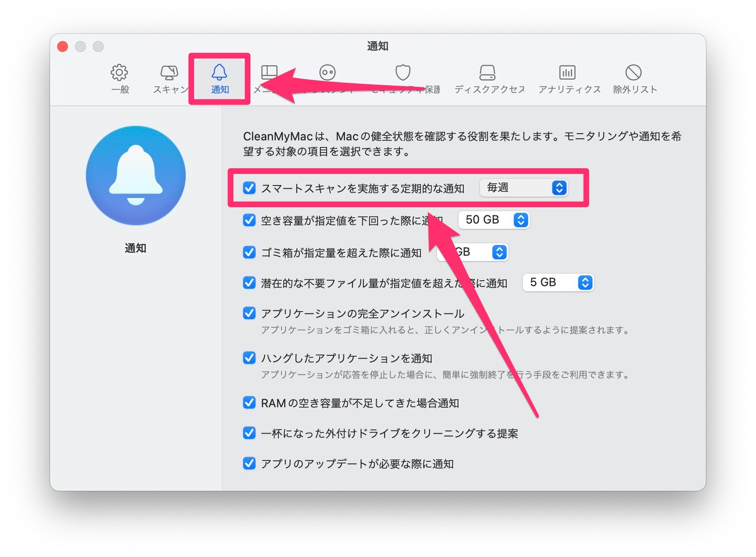
Task: Open the メニュー menu panel icon
Action: pos(269,73)
